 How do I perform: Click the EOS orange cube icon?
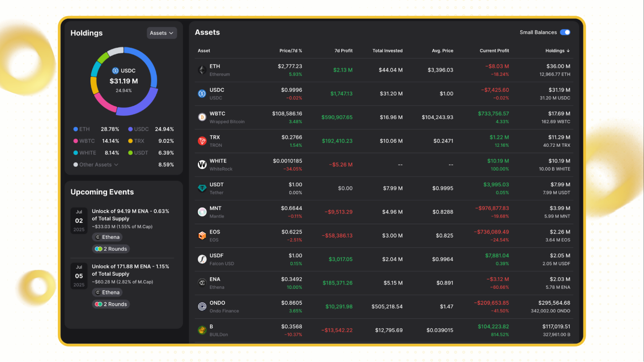202,236
